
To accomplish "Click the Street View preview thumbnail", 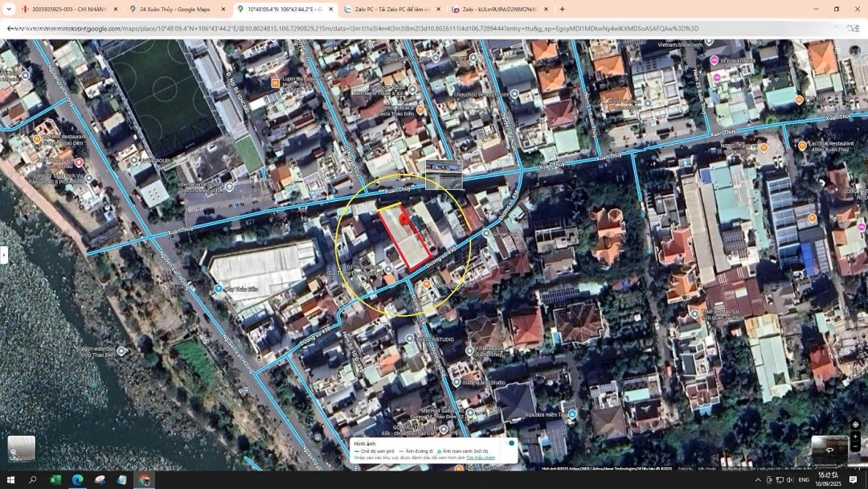I will [x=829, y=449].
